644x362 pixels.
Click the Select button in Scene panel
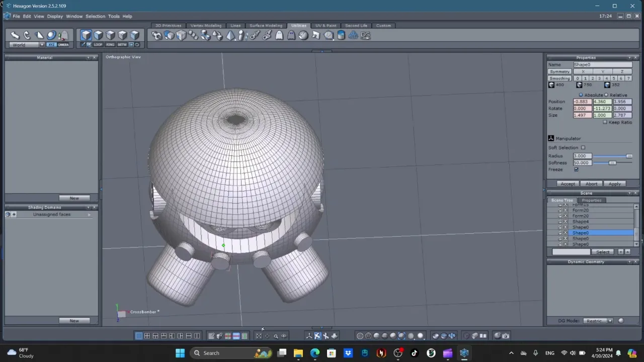pos(603,252)
